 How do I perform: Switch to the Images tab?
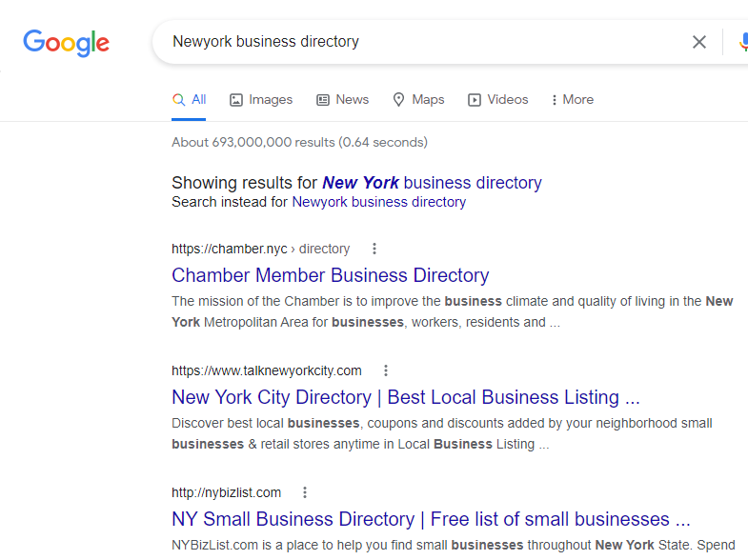pyautogui.click(x=261, y=100)
